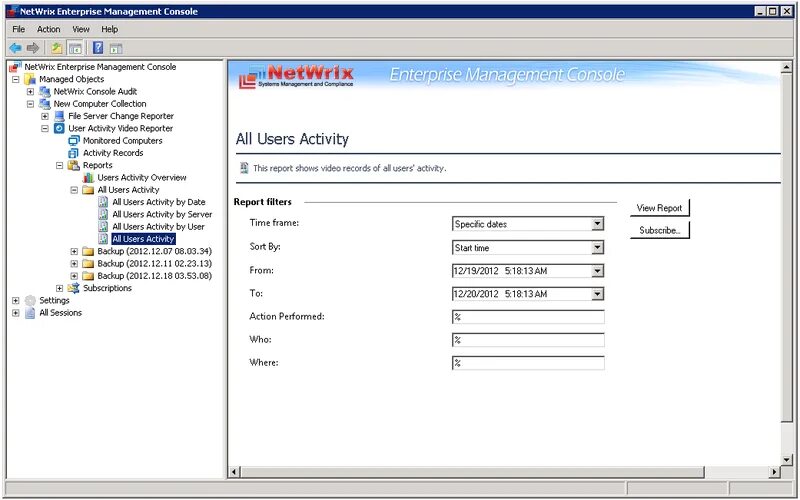Select Backup (2012.12.18 03.53.08) folder
The height and width of the screenshot is (500, 800).
coord(155,276)
